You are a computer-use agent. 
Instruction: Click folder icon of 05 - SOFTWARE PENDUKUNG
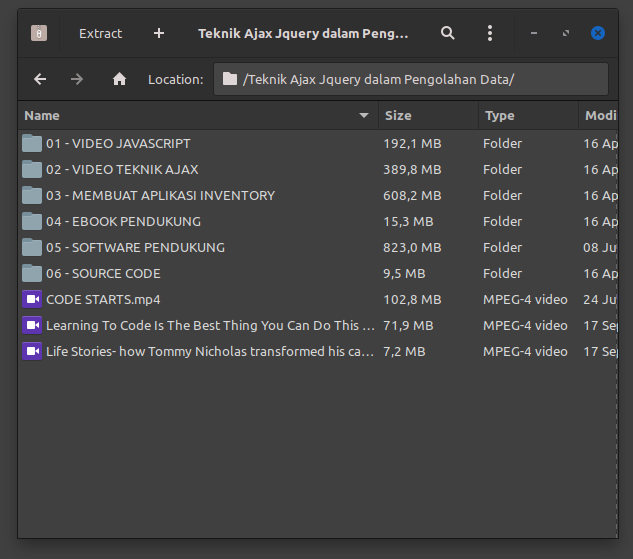tap(32, 247)
